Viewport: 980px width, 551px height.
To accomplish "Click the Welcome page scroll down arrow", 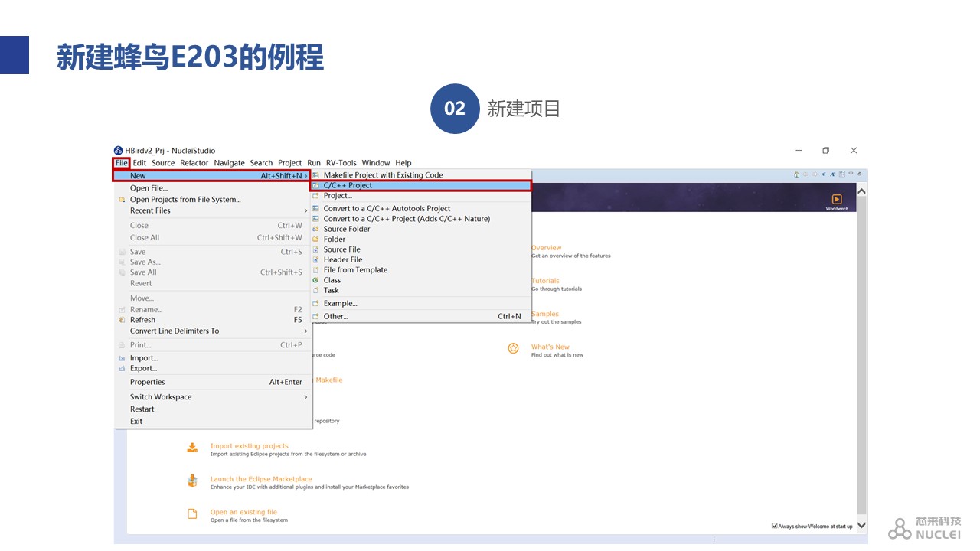I will pos(861,525).
